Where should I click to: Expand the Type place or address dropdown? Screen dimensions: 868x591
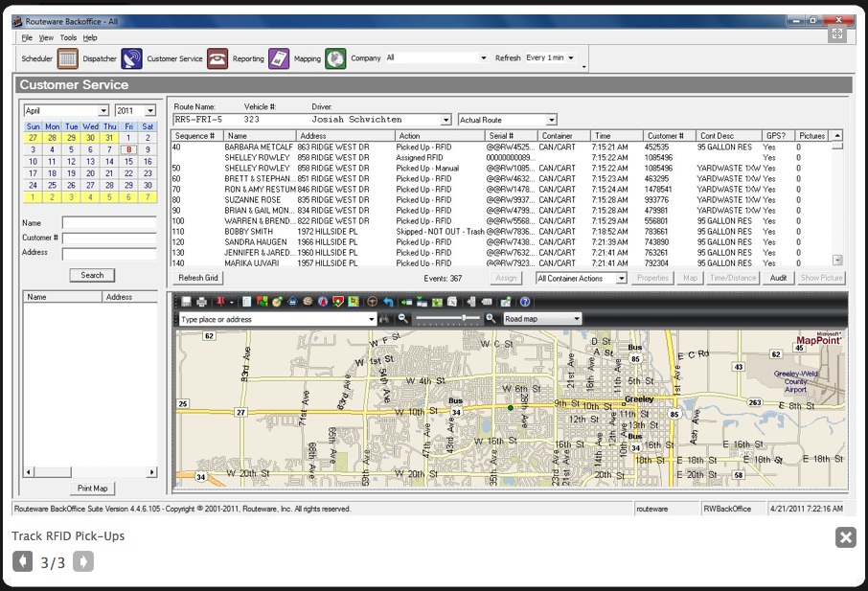372,319
